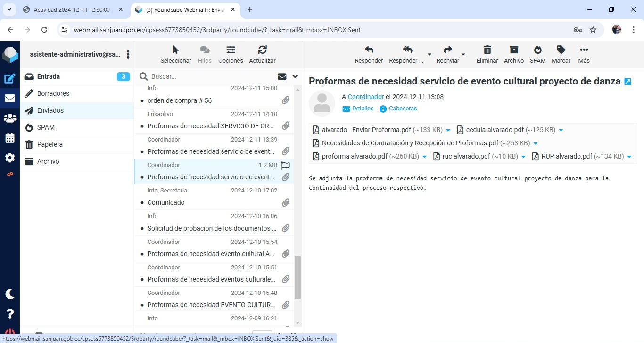Viewport: 644px width, 343px height.
Task: Switch to the Actividad browser tab
Action: point(72,9)
